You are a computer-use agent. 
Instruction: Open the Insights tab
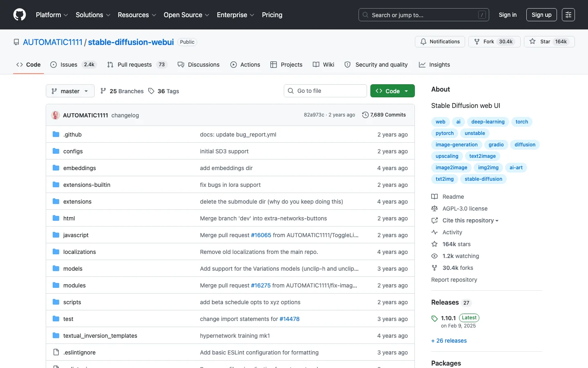[x=434, y=65]
